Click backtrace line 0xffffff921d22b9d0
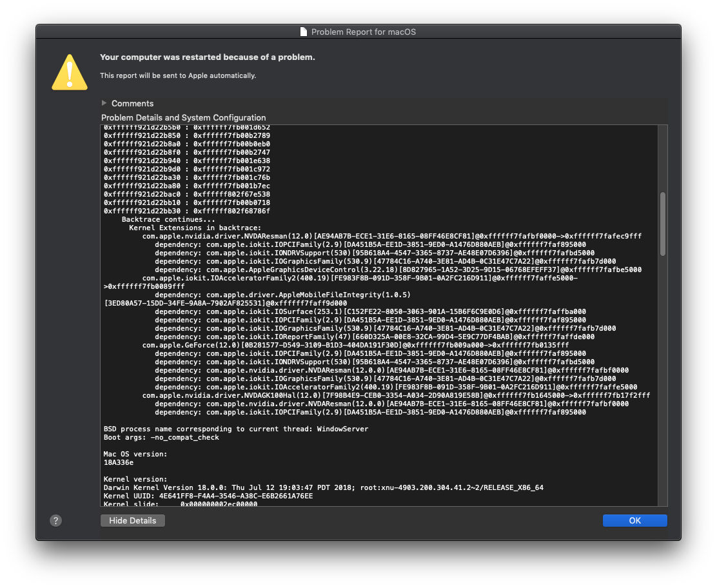The width and height of the screenshot is (717, 588). click(x=187, y=169)
